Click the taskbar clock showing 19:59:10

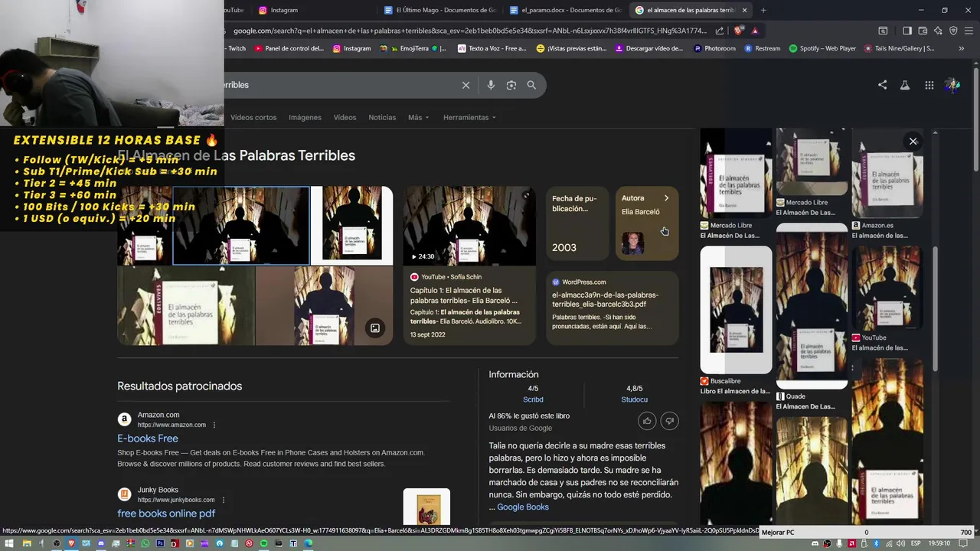pyautogui.click(x=939, y=543)
